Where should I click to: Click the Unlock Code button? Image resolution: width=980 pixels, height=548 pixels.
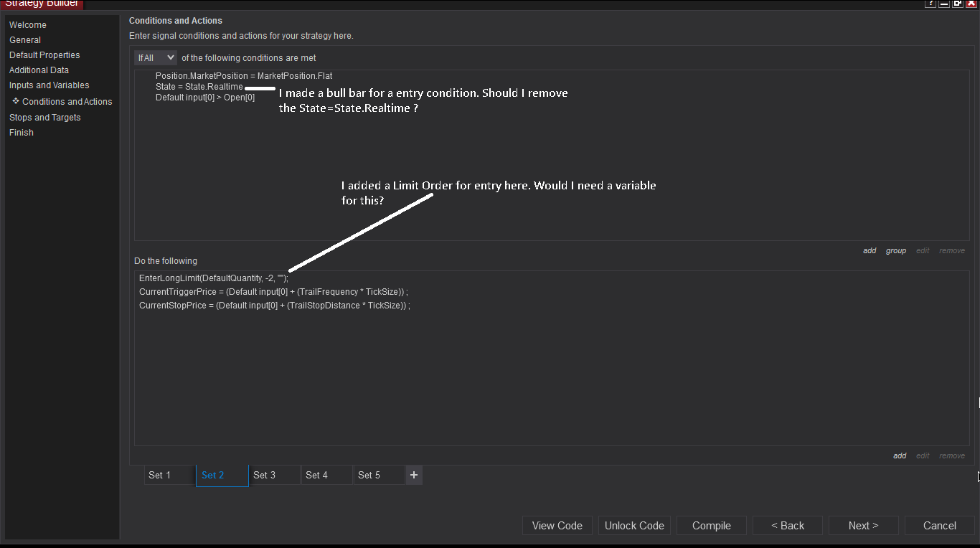click(634, 526)
